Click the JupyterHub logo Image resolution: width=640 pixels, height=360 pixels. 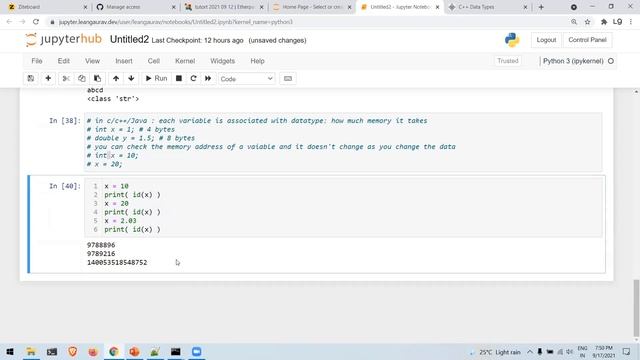coord(64,39)
